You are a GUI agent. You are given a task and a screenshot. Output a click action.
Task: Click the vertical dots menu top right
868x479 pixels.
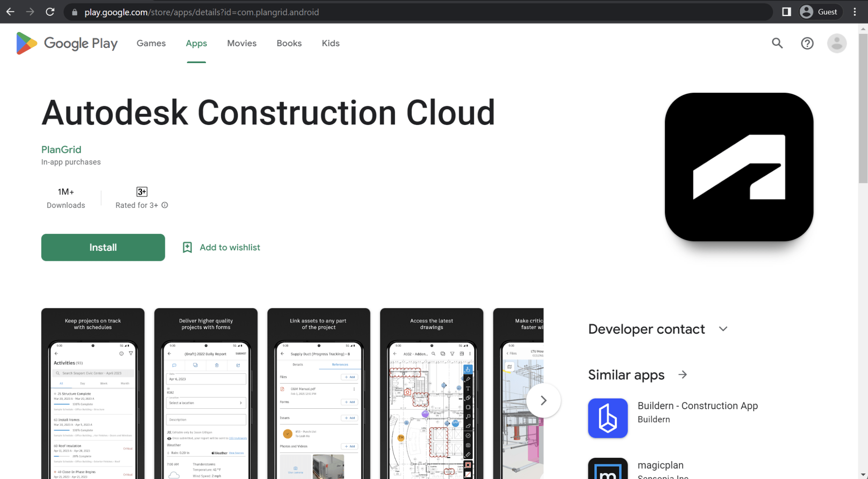click(x=854, y=12)
